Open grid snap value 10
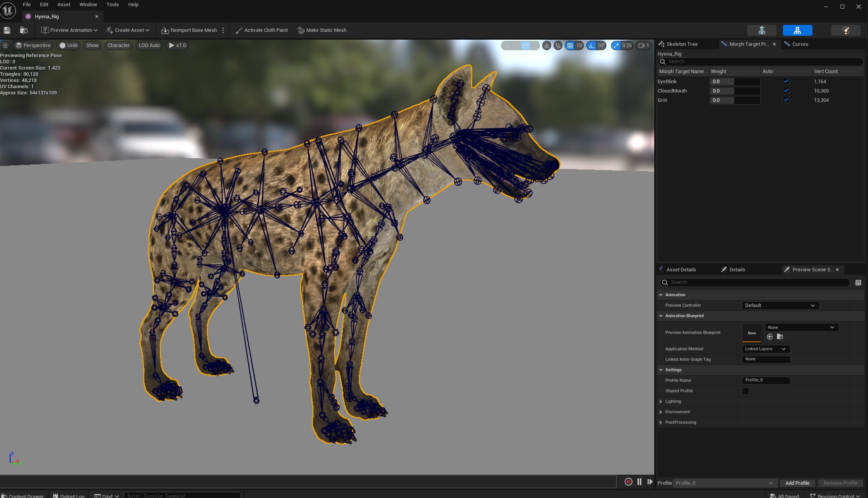 (x=579, y=45)
